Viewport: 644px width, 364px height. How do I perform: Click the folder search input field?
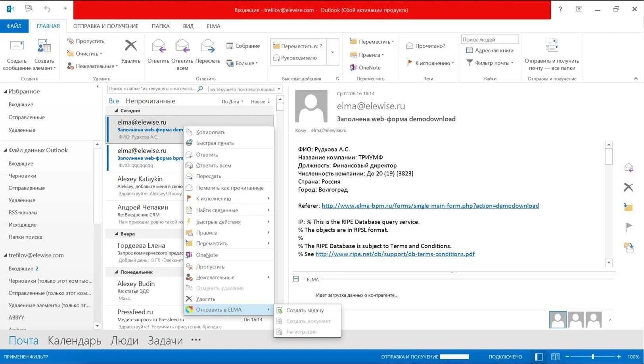[152, 89]
